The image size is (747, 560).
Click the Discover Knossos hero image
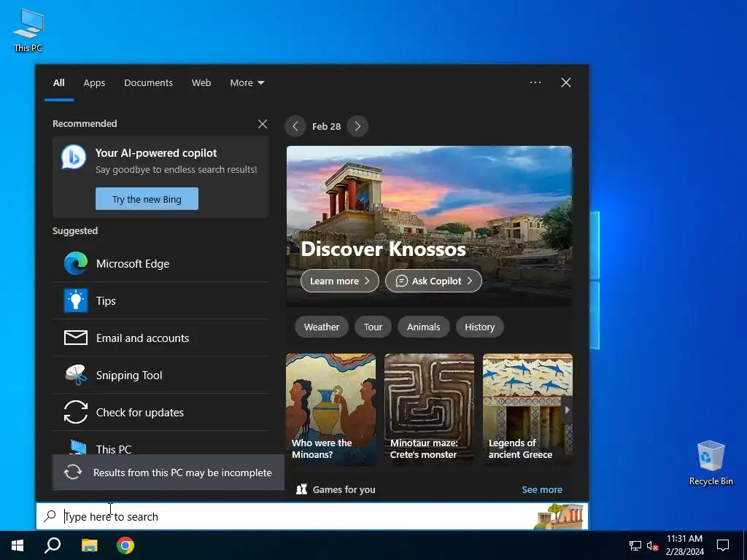(x=429, y=226)
